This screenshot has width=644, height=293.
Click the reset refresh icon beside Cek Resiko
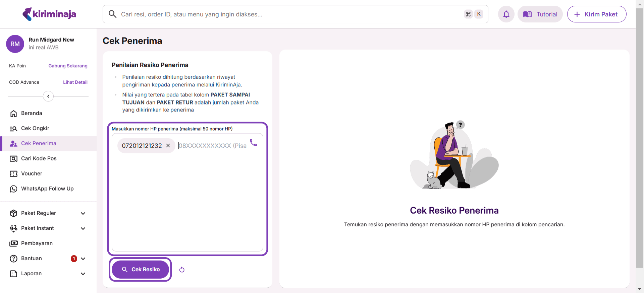182,270
